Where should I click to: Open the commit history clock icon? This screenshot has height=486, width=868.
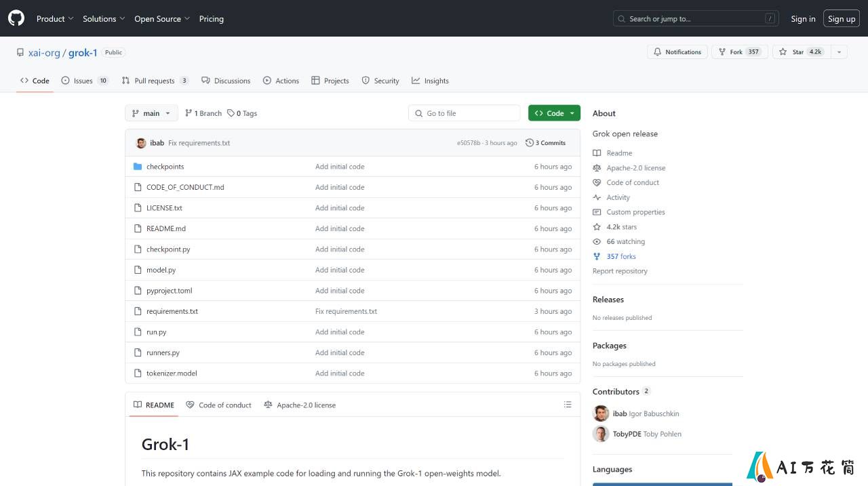point(530,143)
